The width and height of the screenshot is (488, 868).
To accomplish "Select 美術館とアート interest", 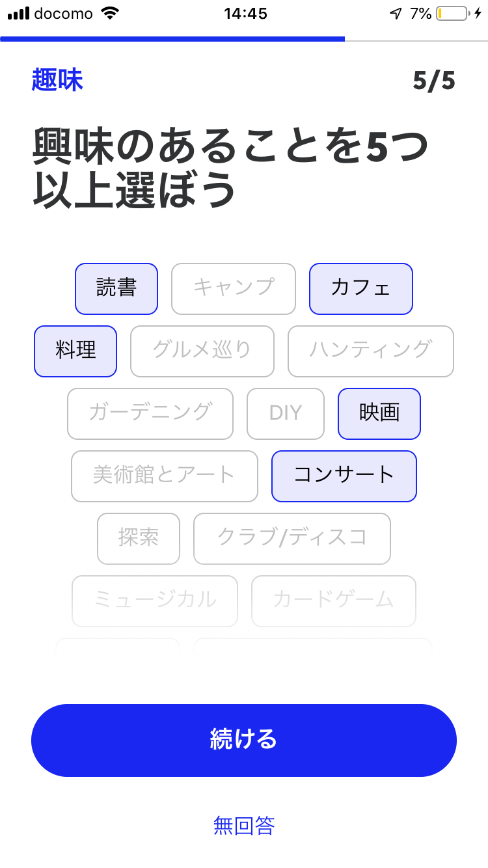I will (164, 476).
